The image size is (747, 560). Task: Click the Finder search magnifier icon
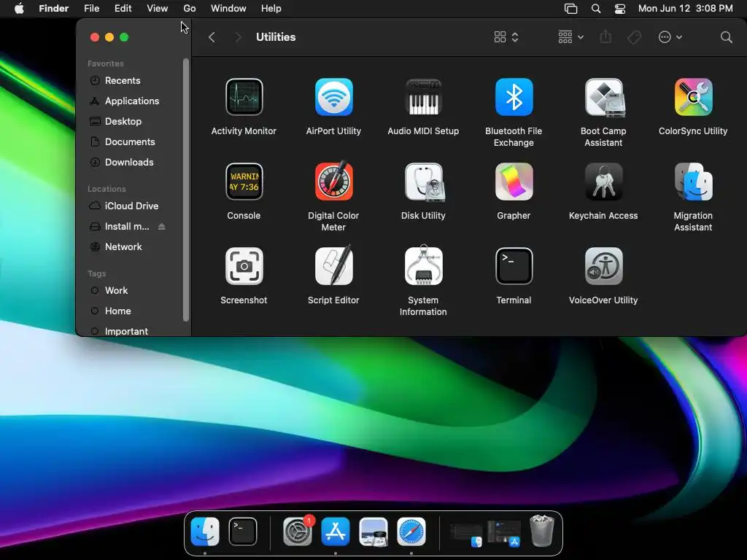click(x=726, y=37)
